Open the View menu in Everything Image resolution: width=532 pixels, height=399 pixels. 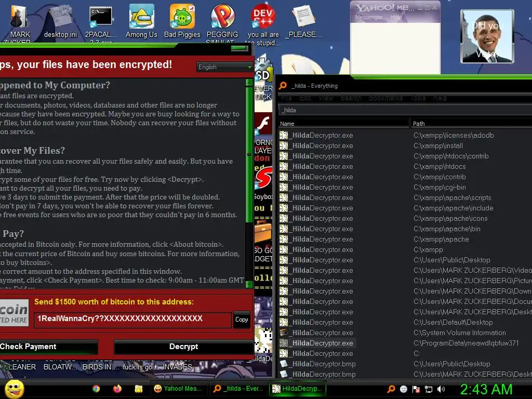pyautogui.click(x=326, y=98)
